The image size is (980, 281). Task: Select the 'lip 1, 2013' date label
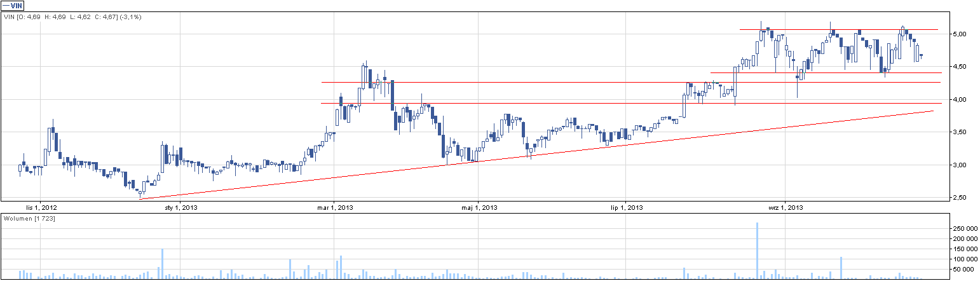coord(627,207)
